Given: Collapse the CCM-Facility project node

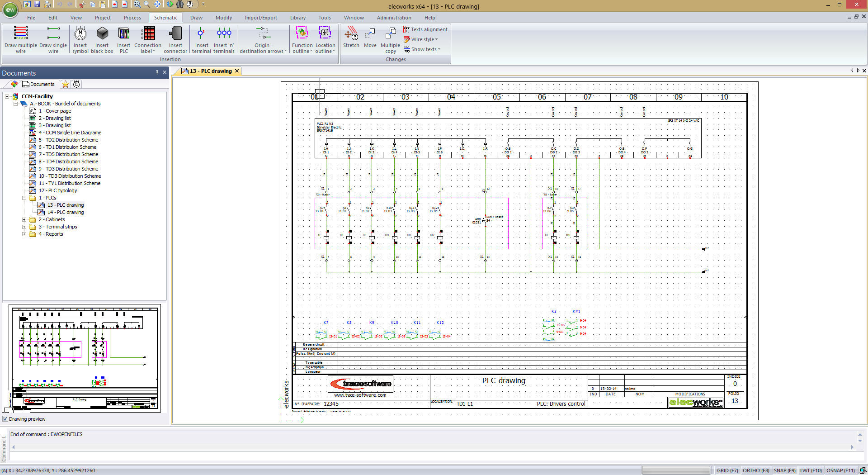Looking at the screenshot, I should coord(7,96).
